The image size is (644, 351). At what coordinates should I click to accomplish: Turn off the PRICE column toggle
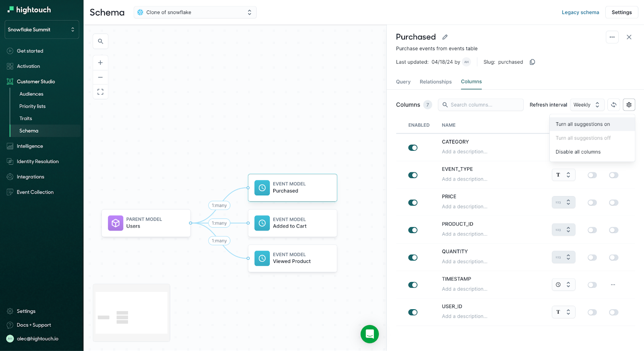[413, 203]
